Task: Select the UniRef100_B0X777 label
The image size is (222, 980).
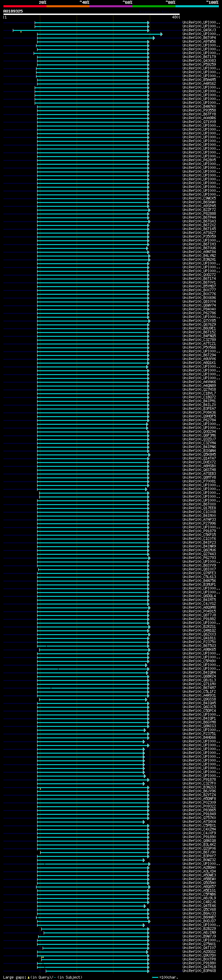Action: point(199,290)
